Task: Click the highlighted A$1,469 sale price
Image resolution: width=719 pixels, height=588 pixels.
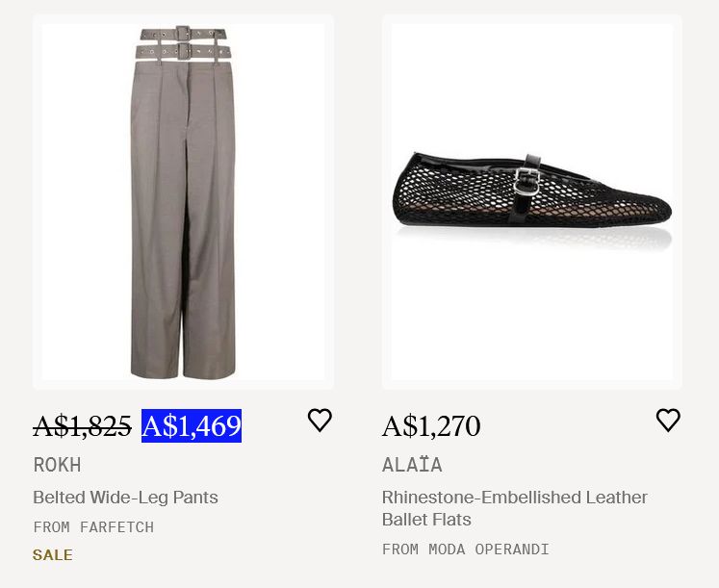Action: click(192, 425)
